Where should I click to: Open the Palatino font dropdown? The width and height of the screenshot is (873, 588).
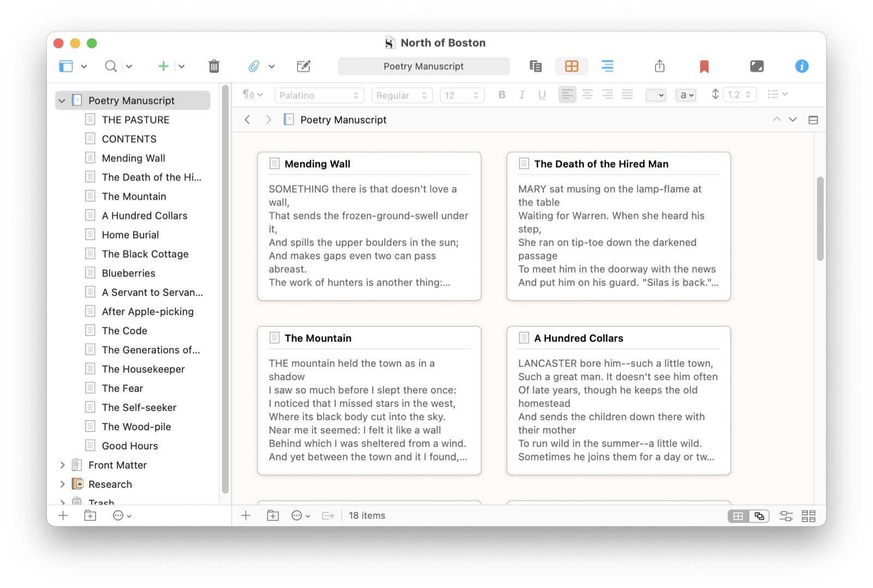[319, 95]
